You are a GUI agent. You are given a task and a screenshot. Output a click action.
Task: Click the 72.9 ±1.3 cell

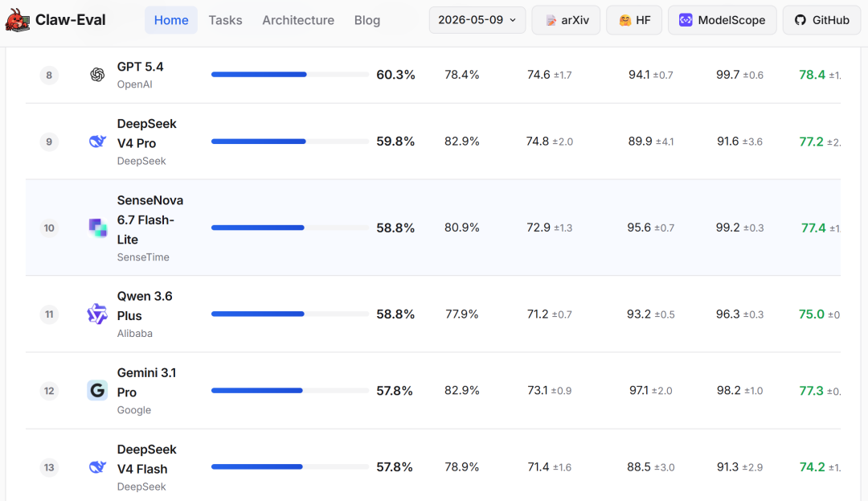(549, 228)
